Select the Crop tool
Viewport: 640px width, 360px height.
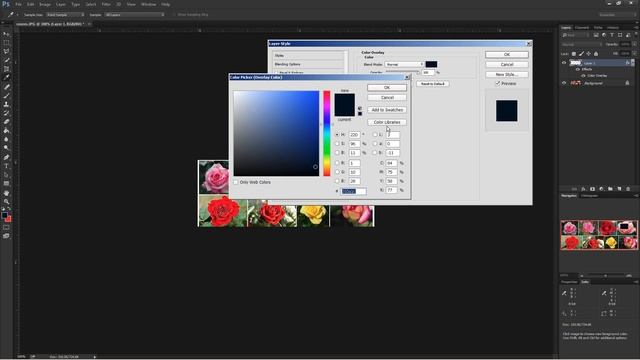click(6, 69)
